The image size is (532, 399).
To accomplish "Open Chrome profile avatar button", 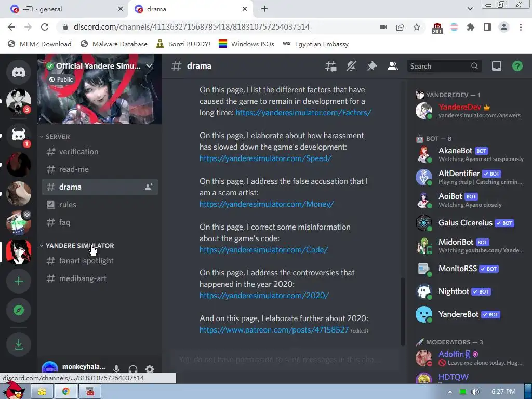I will (504, 27).
